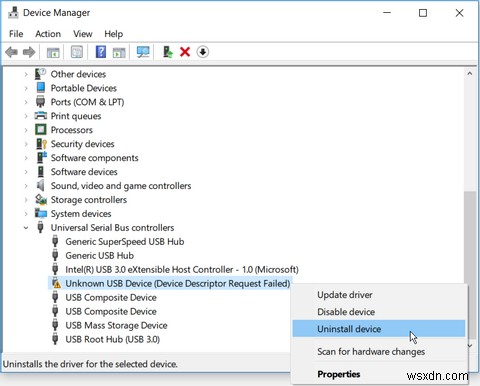Expand the Other devices node
The width and height of the screenshot is (480, 386).
pyautogui.click(x=26, y=74)
